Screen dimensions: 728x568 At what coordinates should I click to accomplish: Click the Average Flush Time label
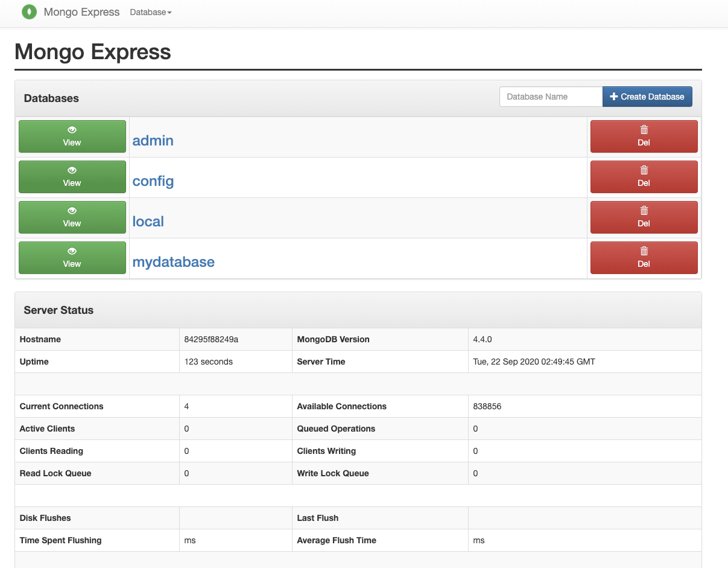(x=337, y=540)
